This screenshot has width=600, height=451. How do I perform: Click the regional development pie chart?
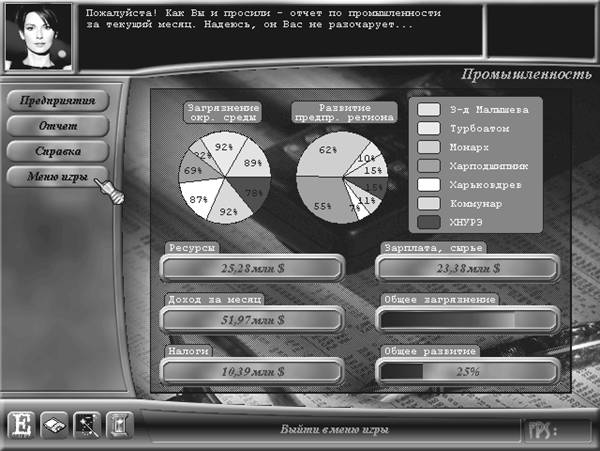tap(339, 178)
